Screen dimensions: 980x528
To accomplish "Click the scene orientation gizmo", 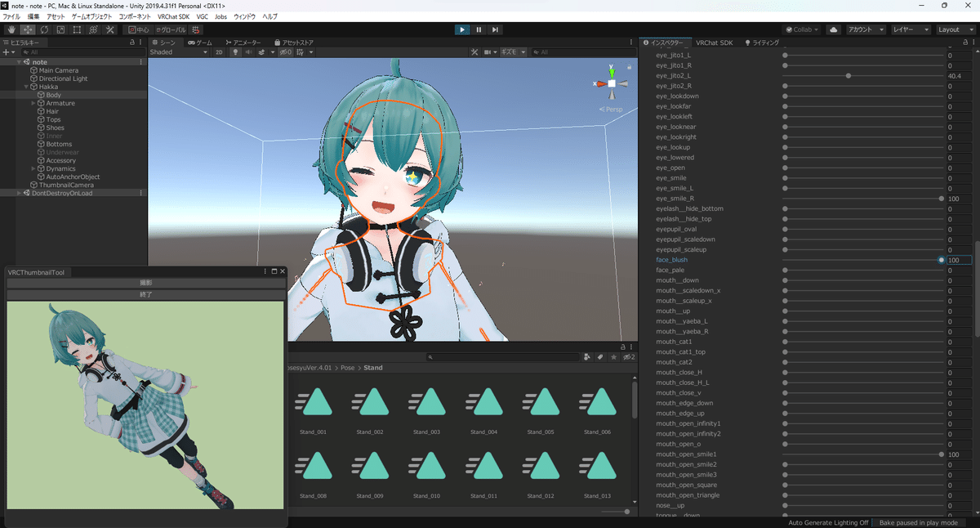I will (x=612, y=83).
